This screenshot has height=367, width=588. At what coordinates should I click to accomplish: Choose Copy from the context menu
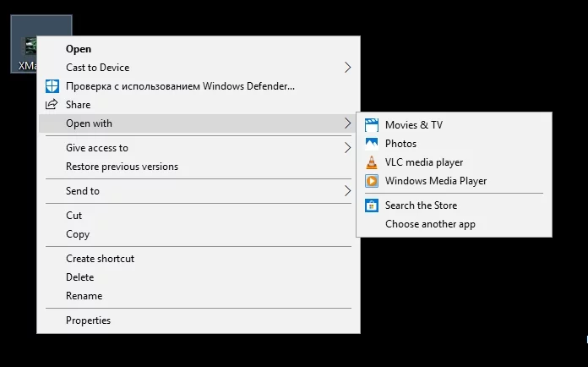(78, 234)
